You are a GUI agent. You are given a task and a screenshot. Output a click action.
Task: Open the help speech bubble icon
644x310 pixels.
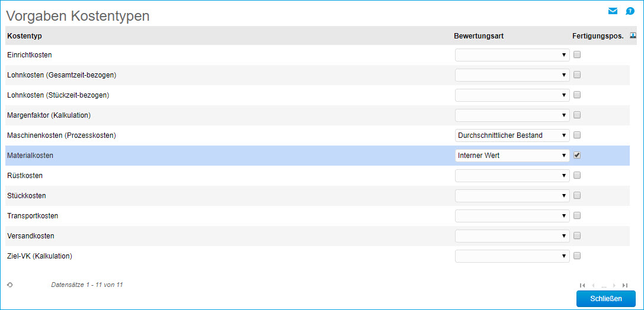[630, 11]
